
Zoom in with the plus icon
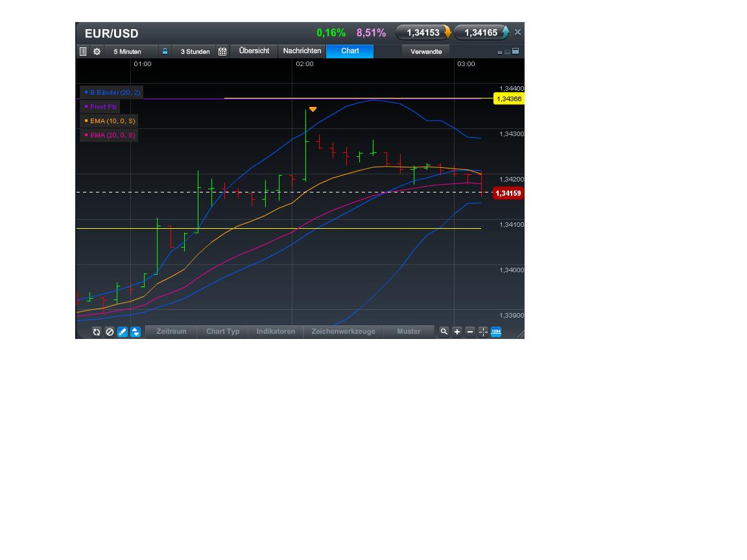[457, 331]
